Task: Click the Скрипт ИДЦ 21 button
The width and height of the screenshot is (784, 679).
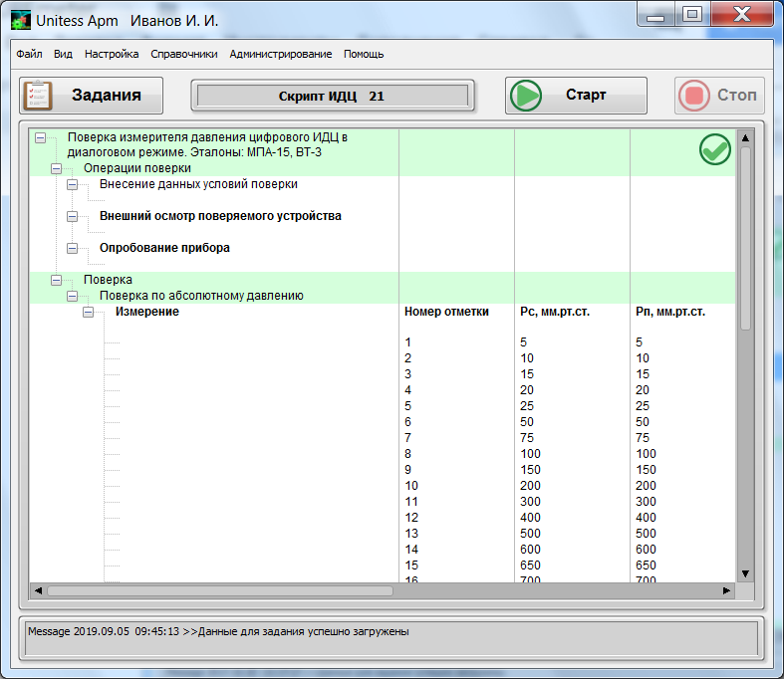Action: pyautogui.click(x=333, y=96)
